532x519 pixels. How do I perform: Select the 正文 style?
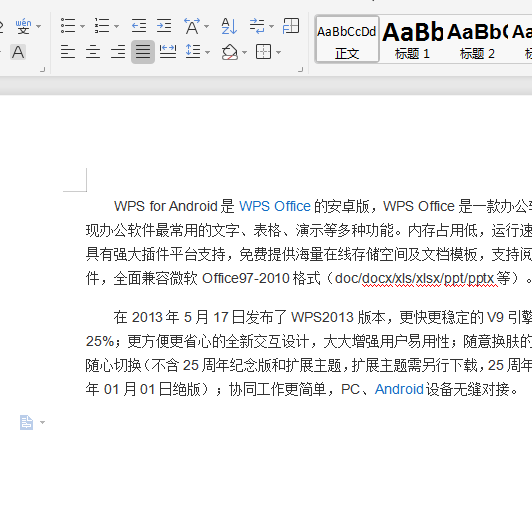pos(347,39)
